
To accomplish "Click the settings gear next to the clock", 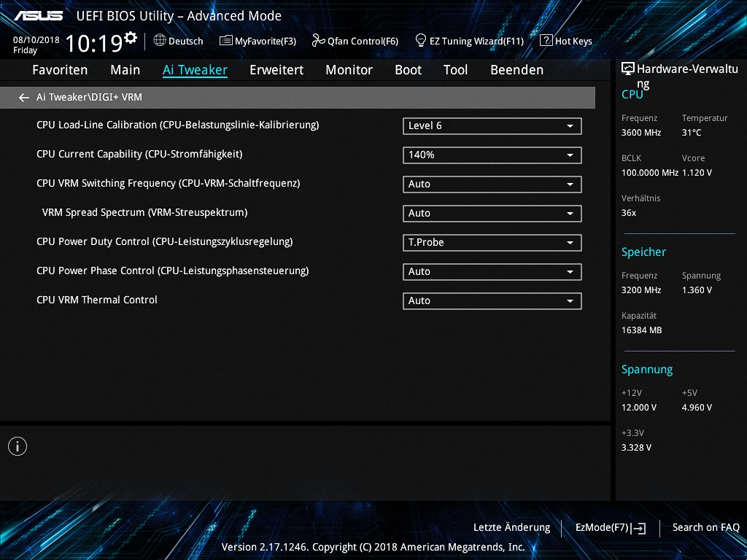I will pyautogui.click(x=131, y=37).
